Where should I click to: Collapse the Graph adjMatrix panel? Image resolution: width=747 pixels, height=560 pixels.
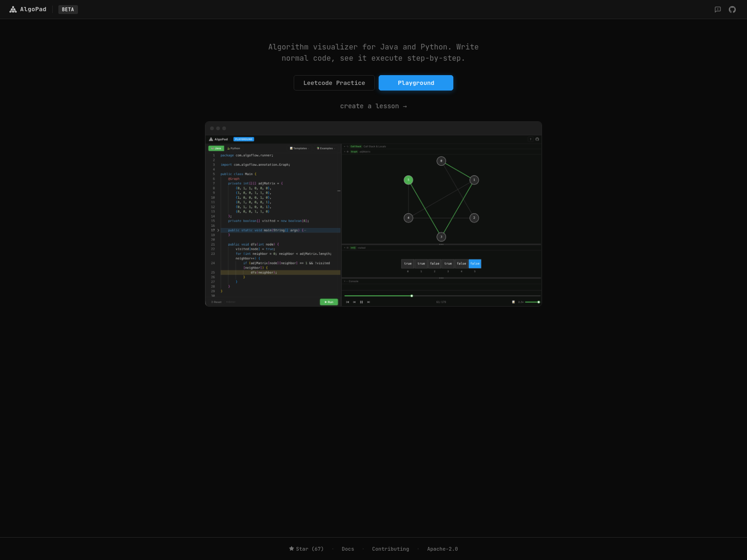pyautogui.click(x=345, y=152)
